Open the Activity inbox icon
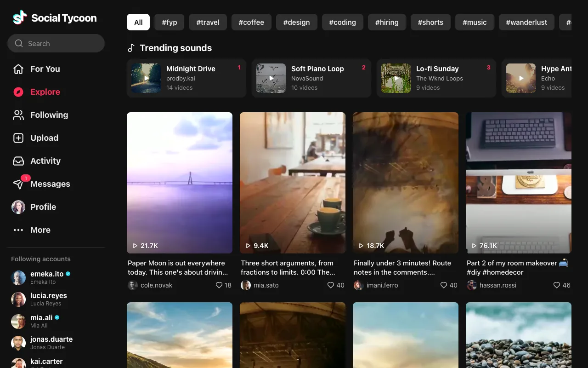The height and width of the screenshot is (368, 588). (x=18, y=161)
